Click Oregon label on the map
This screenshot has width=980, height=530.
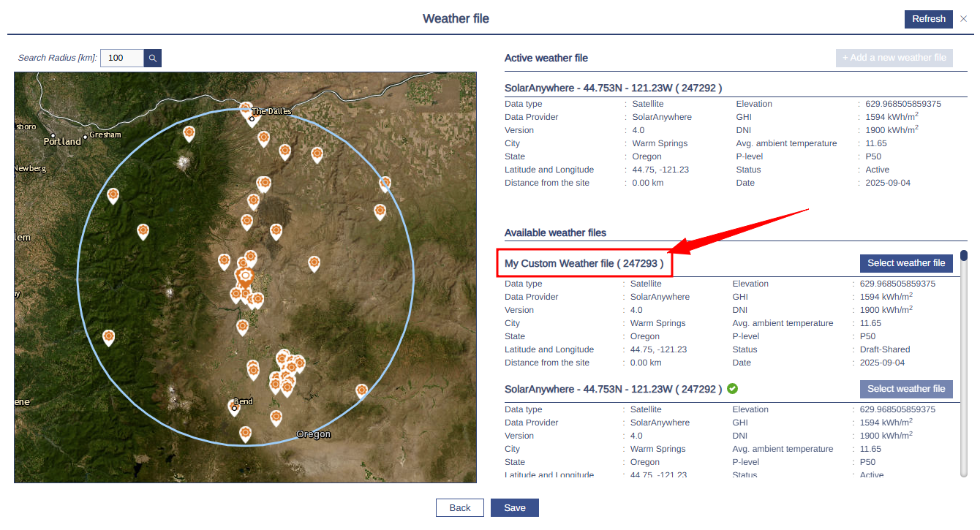click(314, 434)
